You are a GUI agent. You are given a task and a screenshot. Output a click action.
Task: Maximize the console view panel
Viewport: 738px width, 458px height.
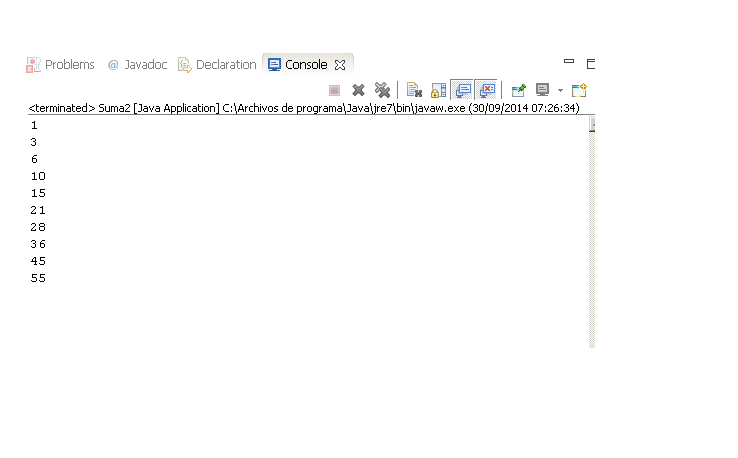pos(591,64)
